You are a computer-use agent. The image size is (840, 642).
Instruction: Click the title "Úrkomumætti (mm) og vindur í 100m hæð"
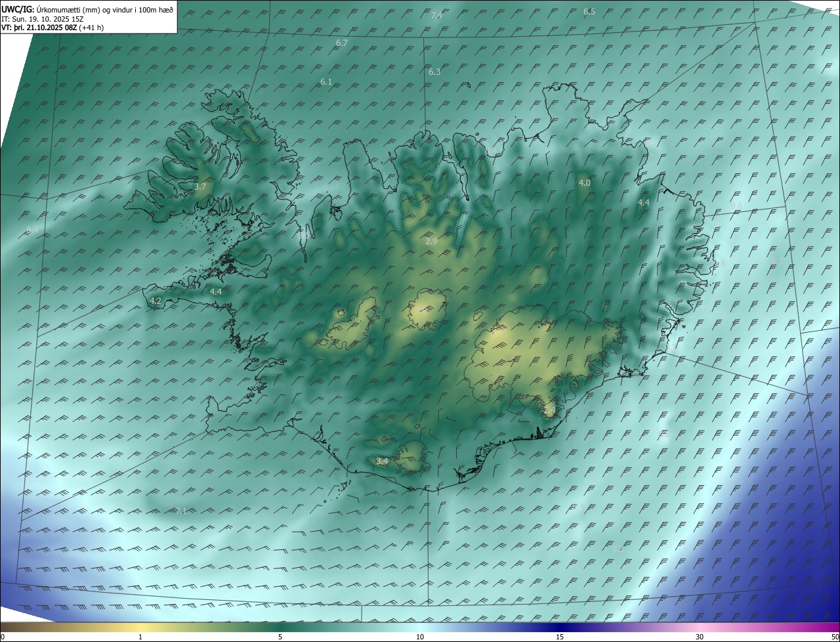tap(104, 10)
